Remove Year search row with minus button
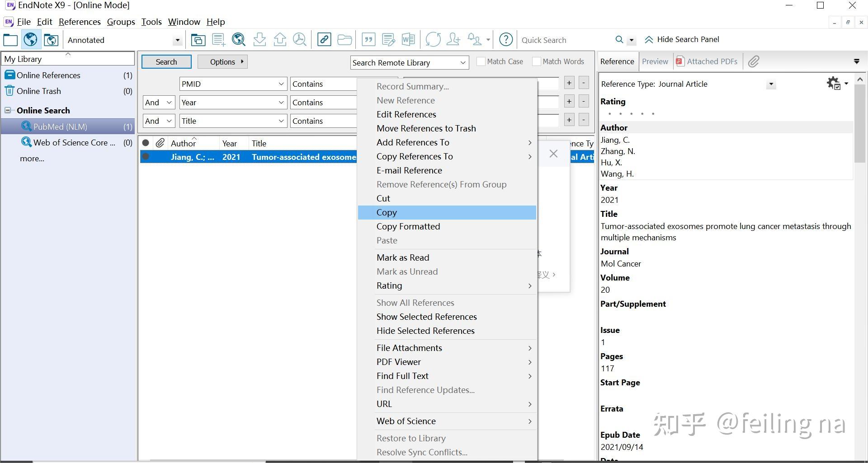 (x=584, y=101)
